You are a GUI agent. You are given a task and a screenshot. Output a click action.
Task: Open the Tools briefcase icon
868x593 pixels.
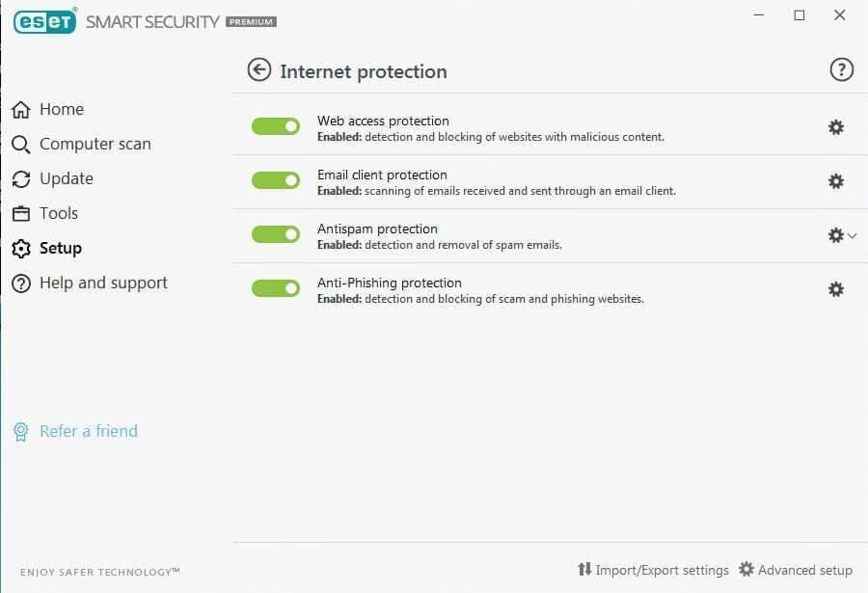(x=20, y=213)
